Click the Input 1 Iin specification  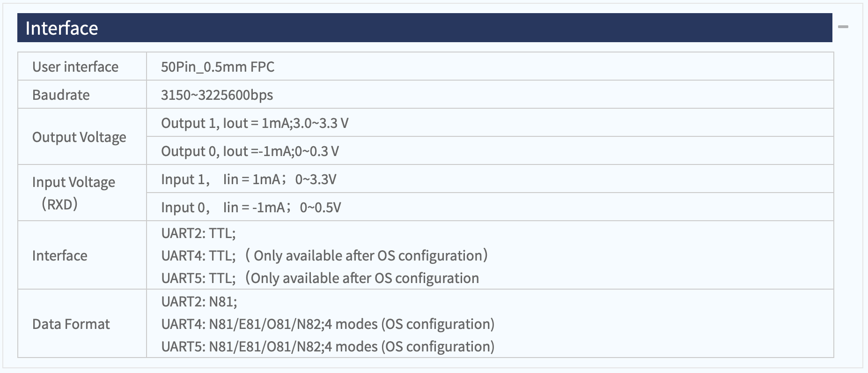coord(249,179)
